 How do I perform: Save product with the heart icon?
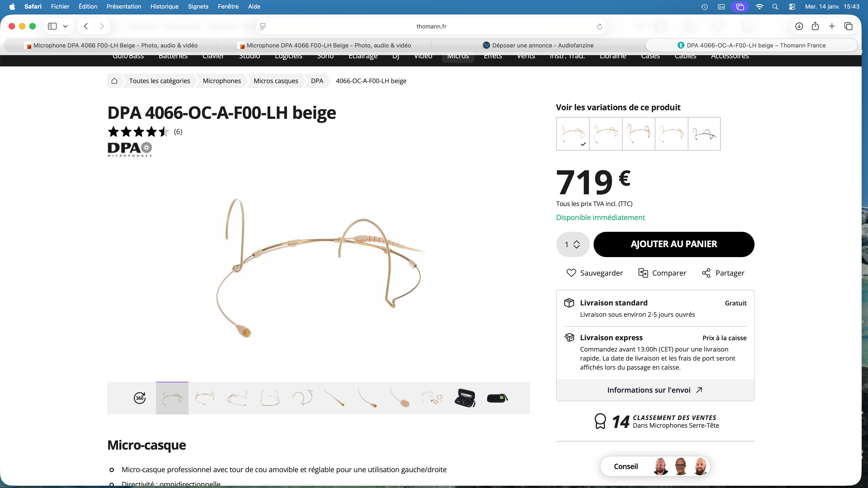(571, 273)
